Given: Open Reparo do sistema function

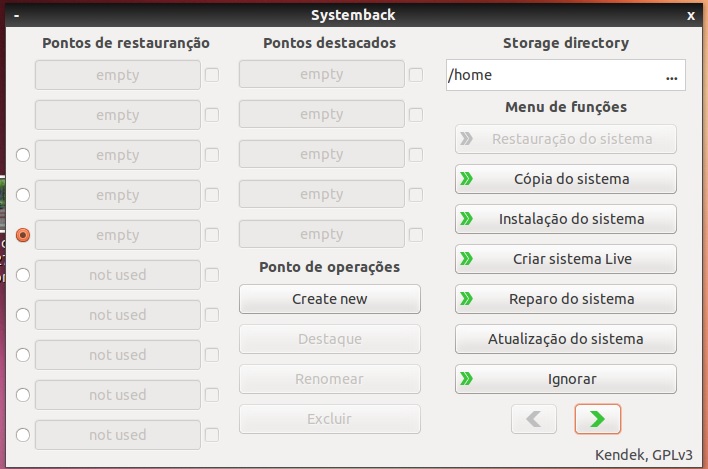Looking at the screenshot, I should [566, 299].
